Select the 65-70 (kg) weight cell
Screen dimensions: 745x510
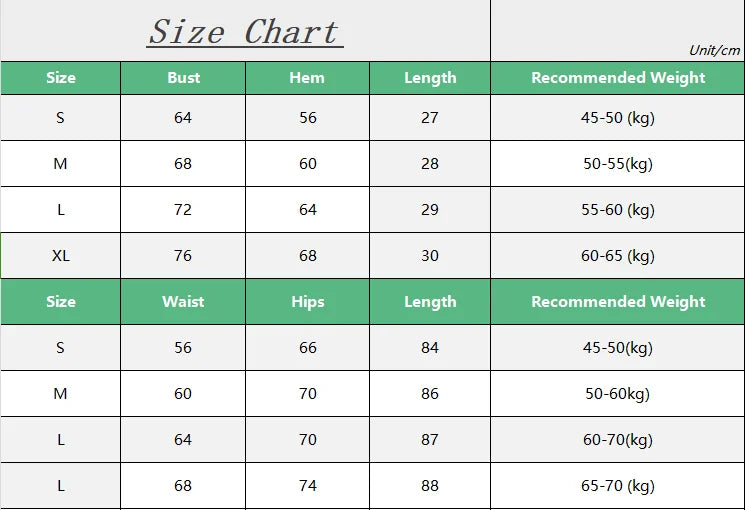pyautogui.click(x=618, y=486)
